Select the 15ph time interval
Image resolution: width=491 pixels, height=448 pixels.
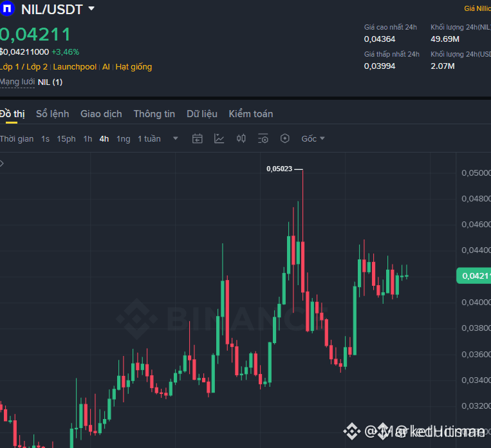66,139
